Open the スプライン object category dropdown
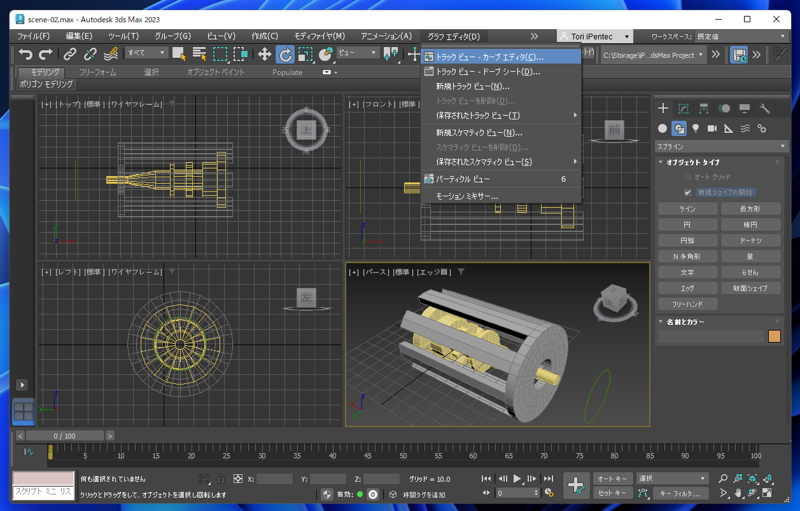The height and width of the screenshot is (511, 800). coord(720,146)
